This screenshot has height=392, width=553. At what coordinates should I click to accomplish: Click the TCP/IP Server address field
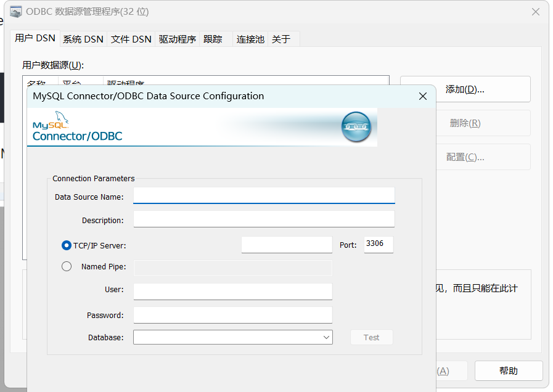287,245
